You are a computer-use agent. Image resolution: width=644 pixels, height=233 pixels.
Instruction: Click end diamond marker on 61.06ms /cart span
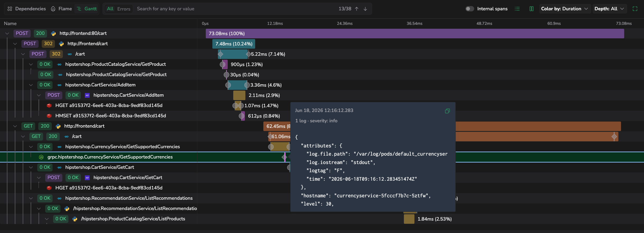614,137
